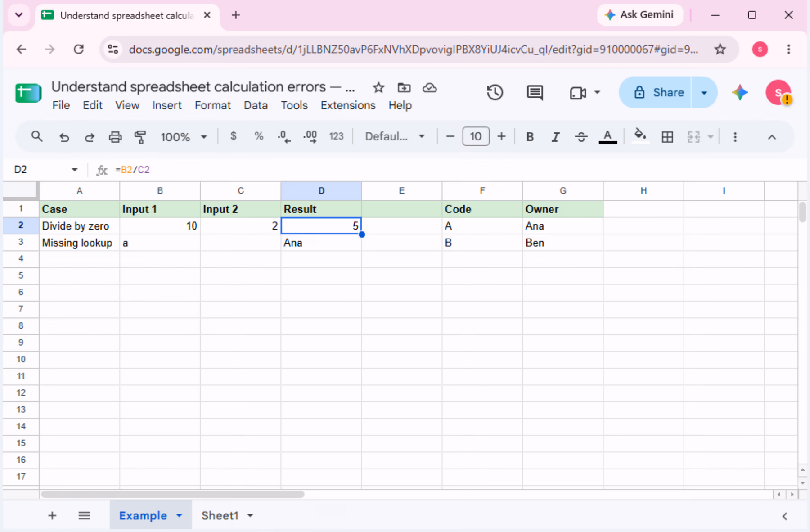Open the fill color picker
The image size is (810, 532).
[x=640, y=136]
